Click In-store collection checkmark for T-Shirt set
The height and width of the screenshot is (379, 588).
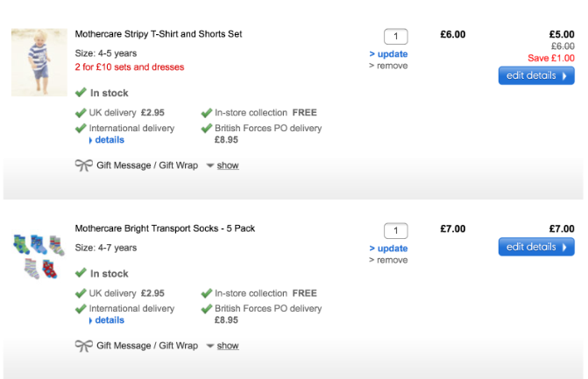207,112
